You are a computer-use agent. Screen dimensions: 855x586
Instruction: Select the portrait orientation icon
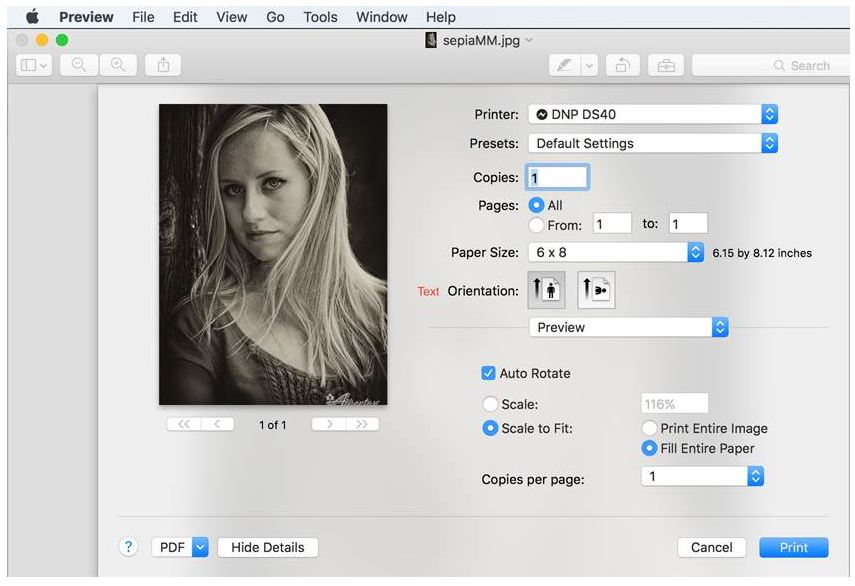[546, 290]
